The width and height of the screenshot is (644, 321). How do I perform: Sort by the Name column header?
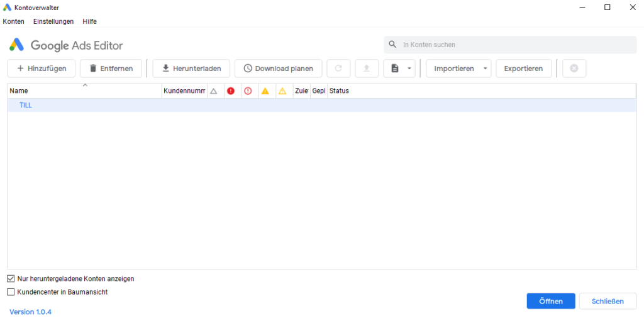pos(85,91)
